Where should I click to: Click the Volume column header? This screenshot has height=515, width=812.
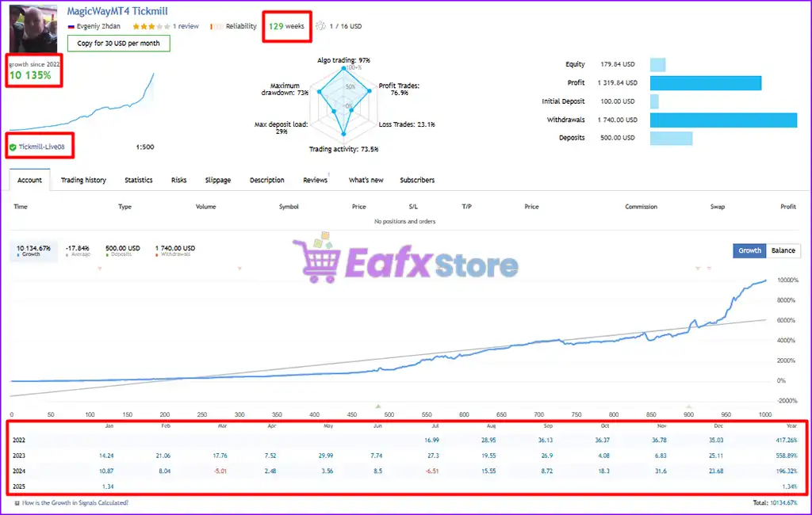(x=205, y=207)
